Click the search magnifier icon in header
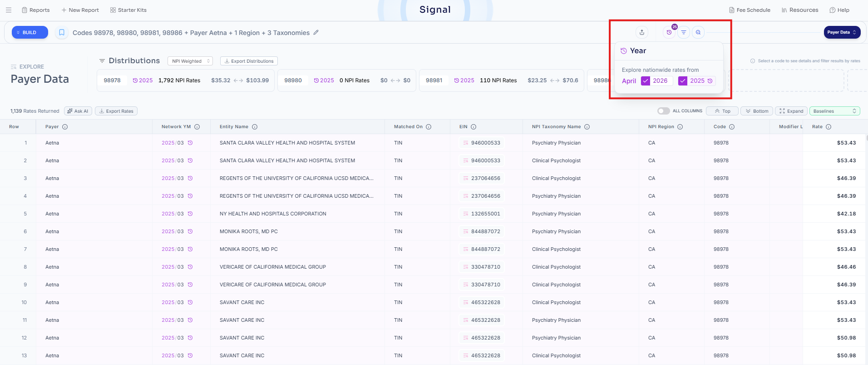Viewport: 868px width, 365px height. (x=698, y=32)
